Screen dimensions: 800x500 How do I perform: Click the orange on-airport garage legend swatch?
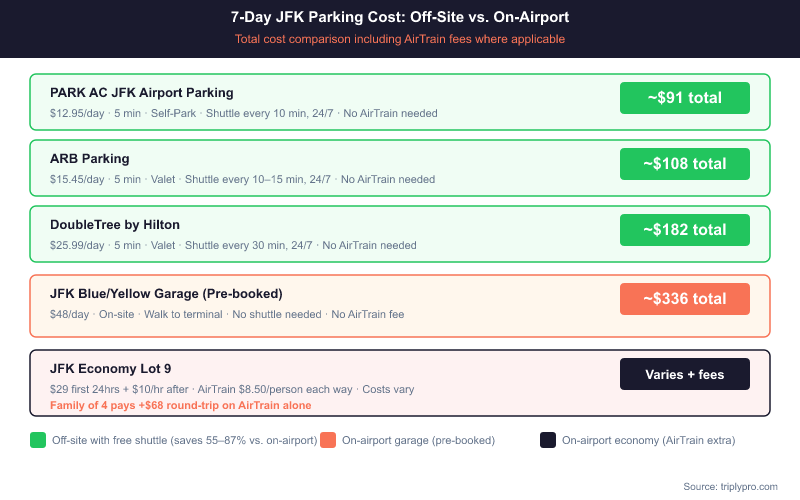pos(328,440)
